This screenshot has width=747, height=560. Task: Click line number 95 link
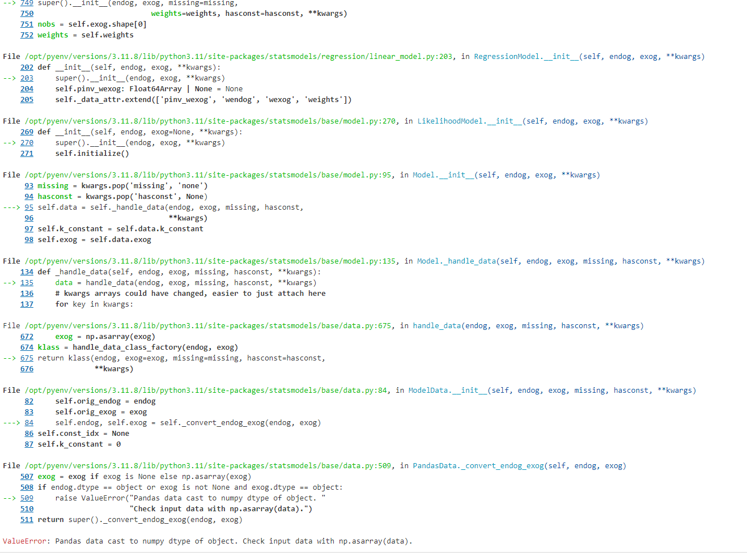[29, 207]
